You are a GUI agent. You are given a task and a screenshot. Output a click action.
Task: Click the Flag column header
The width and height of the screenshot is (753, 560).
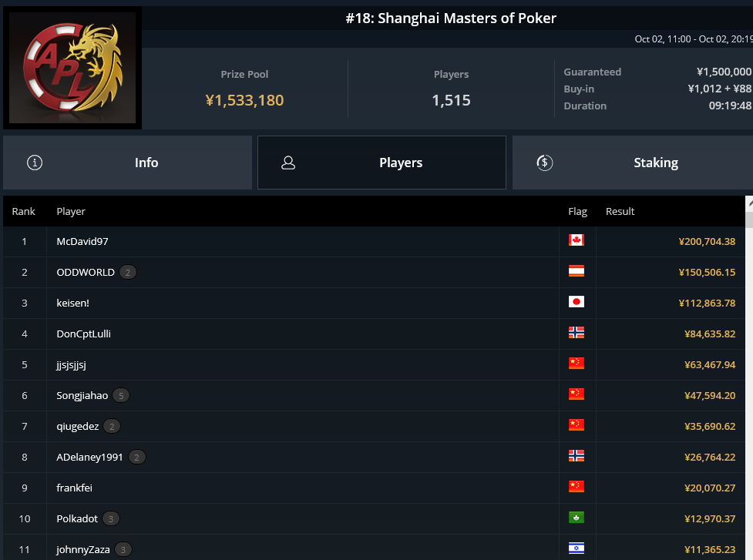coord(578,211)
